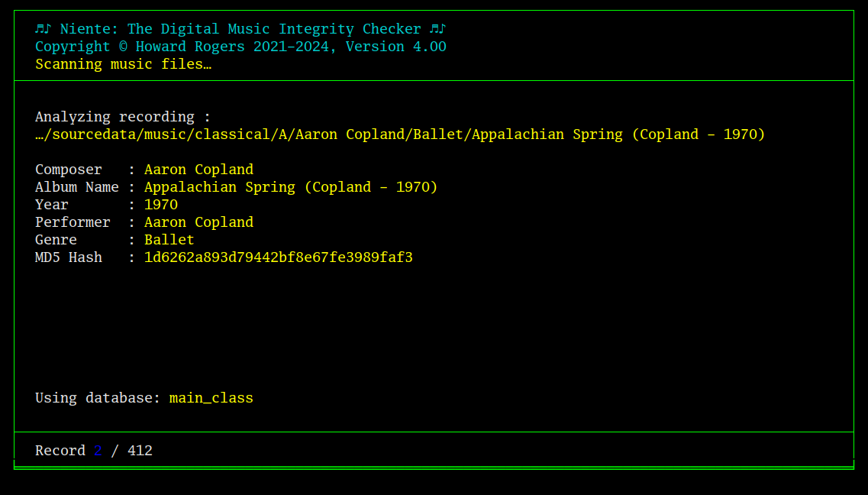
Task: Click the music notes icon after Checker
Action: tap(437, 29)
